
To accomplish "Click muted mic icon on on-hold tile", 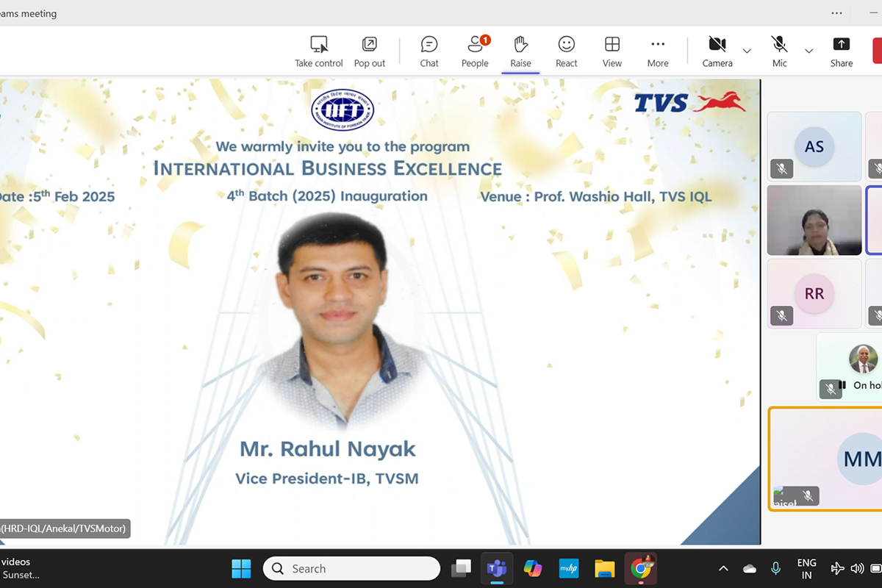I will (831, 389).
